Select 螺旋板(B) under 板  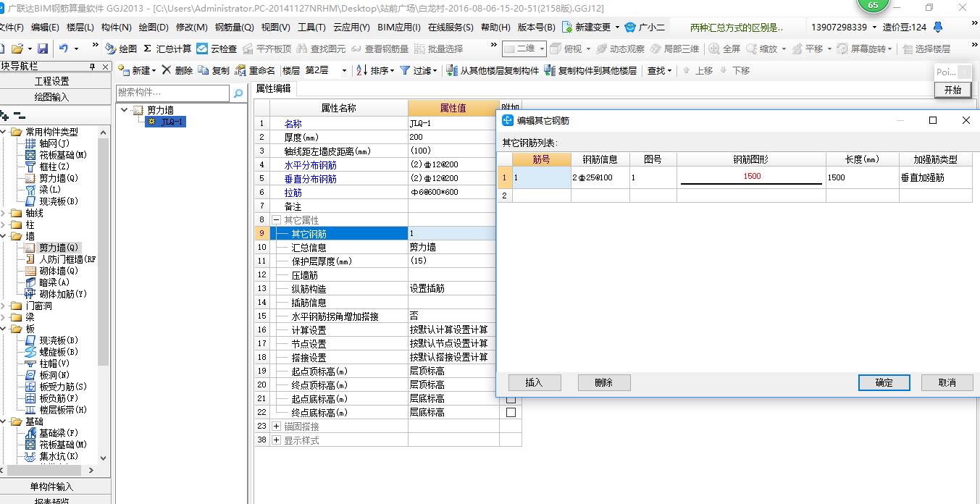click(x=52, y=352)
